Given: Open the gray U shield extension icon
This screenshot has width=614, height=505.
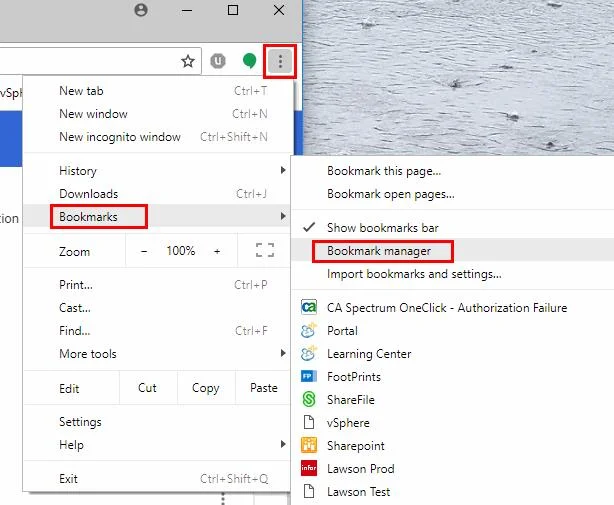Looking at the screenshot, I should pos(218,61).
